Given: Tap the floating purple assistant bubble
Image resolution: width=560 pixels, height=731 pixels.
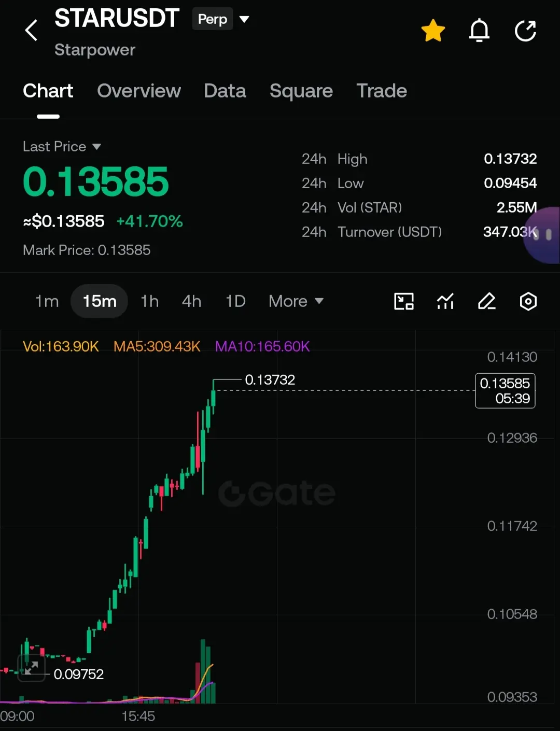Looking at the screenshot, I should pyautogui.click(x=542, y=235).
